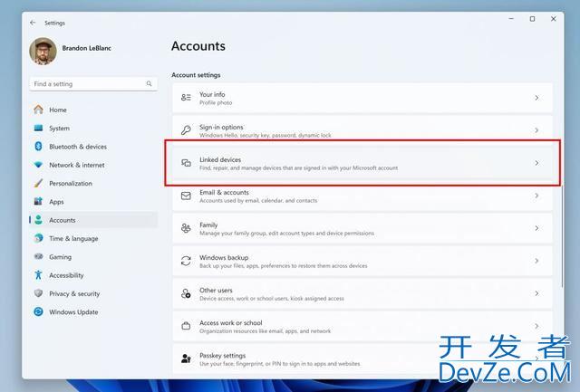Click the Apps label in sidebar
The width and height of the screenshot is (580, 392).
[56, 202]
